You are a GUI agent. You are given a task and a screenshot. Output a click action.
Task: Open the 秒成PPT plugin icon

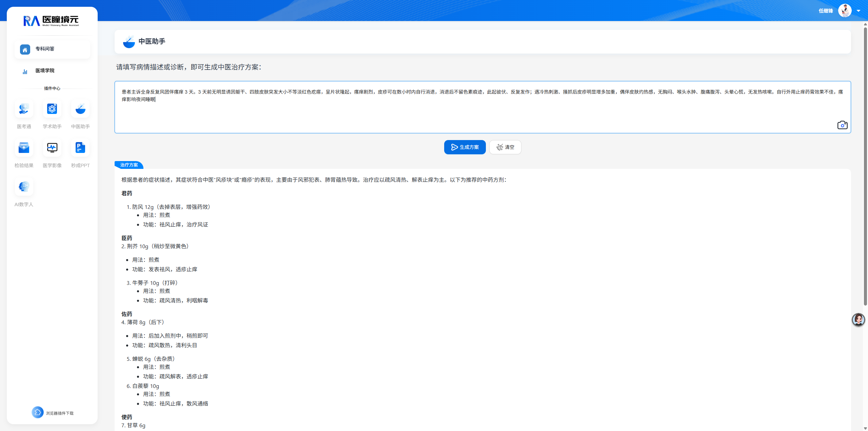click(x=80, y=148)
